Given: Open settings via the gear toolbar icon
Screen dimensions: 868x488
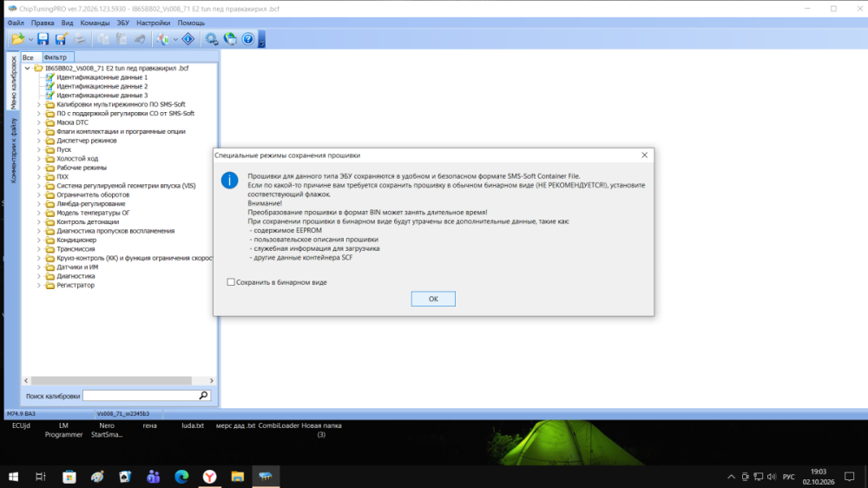Looking at the screenshot, I should pos(212,39).
